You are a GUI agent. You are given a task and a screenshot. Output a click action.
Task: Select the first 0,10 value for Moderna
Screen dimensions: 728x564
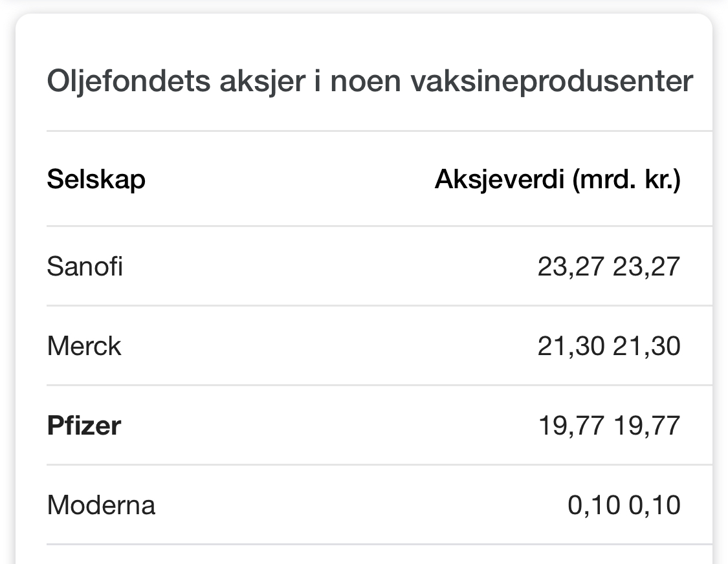coord(594,505)
